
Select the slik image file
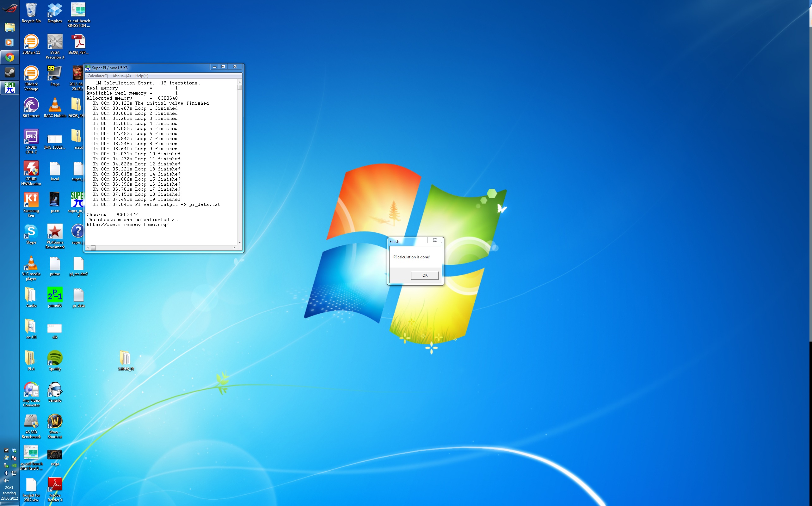(x=55, y=331)
